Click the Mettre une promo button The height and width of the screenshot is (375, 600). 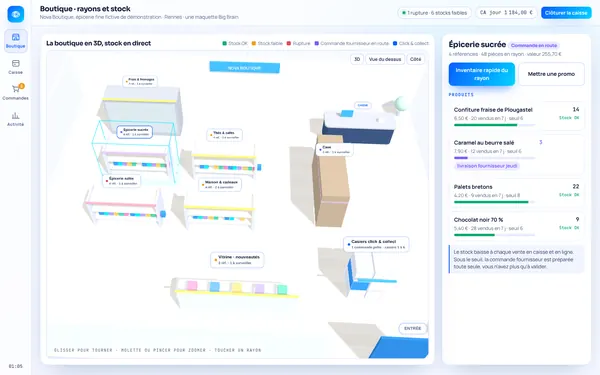point(551,74)
